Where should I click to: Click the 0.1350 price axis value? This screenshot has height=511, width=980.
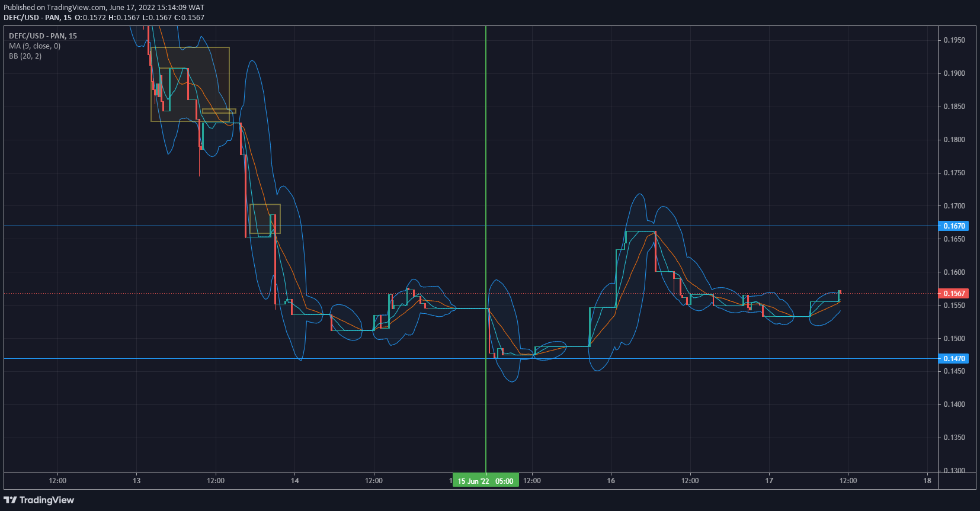click(955, 438)
